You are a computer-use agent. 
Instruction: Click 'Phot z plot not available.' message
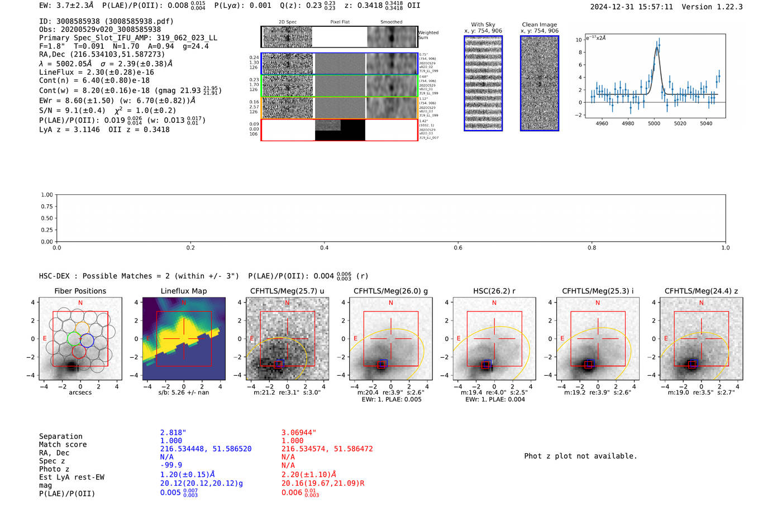(x=580, y=456)
